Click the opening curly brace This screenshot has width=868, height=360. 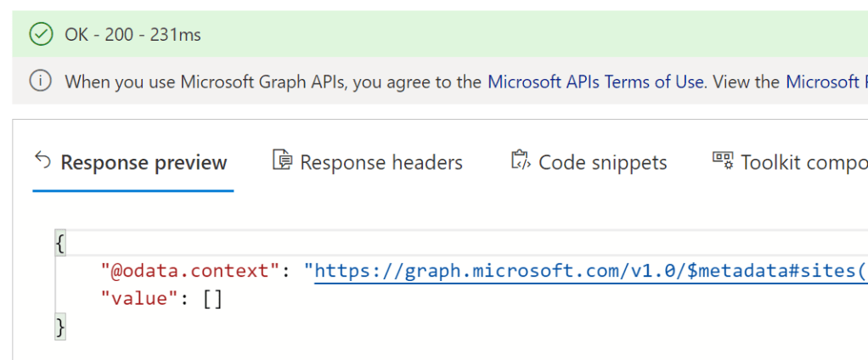(x=59, y=245)
